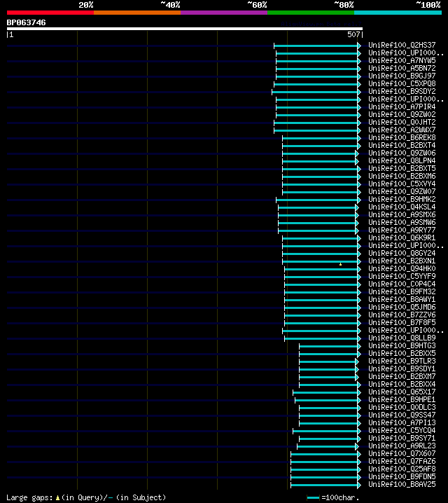Open the UniRef100_B2BXM6 hit
The width and height of the screenshot is (448, 503).
[402, 176]
